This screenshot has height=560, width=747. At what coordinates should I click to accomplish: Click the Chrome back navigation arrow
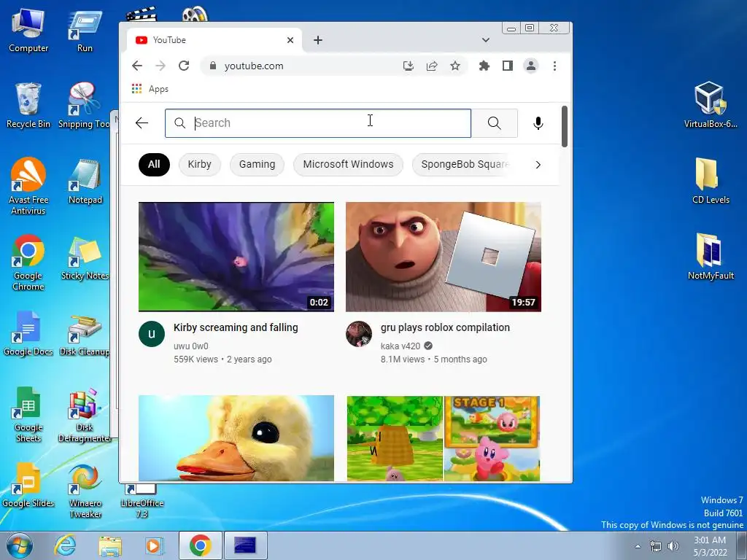137,66
